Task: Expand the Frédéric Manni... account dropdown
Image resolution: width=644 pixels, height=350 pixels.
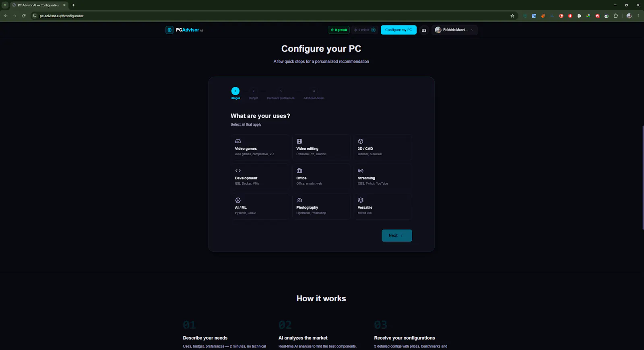Action: click(x=455, y=30)
